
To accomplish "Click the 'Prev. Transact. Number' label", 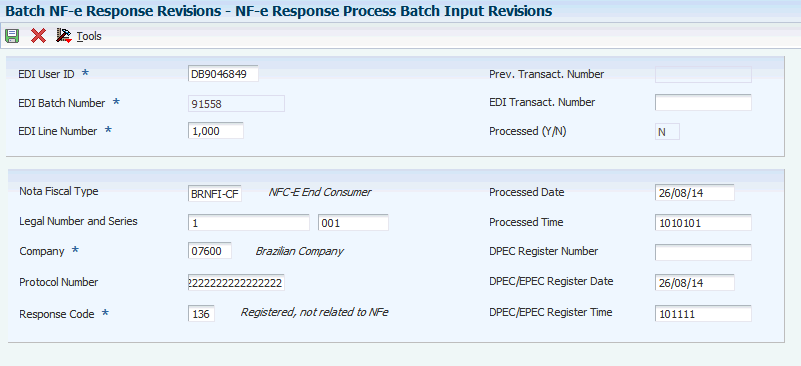I will click(547, 74).
